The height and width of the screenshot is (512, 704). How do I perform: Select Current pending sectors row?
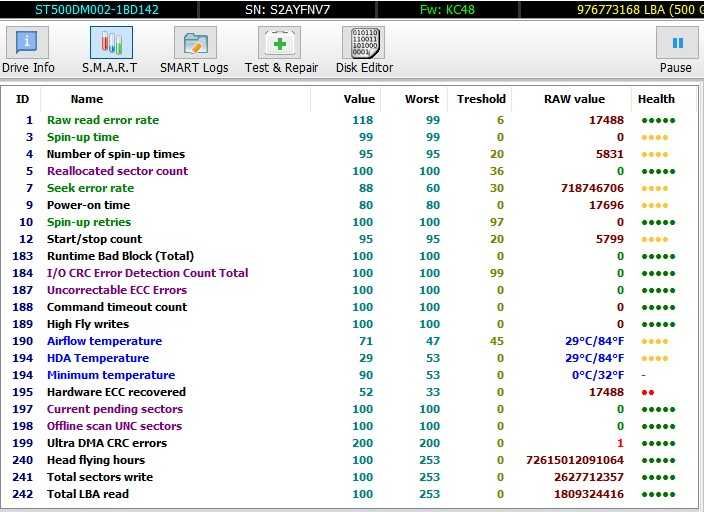click(x=349, y=409)
